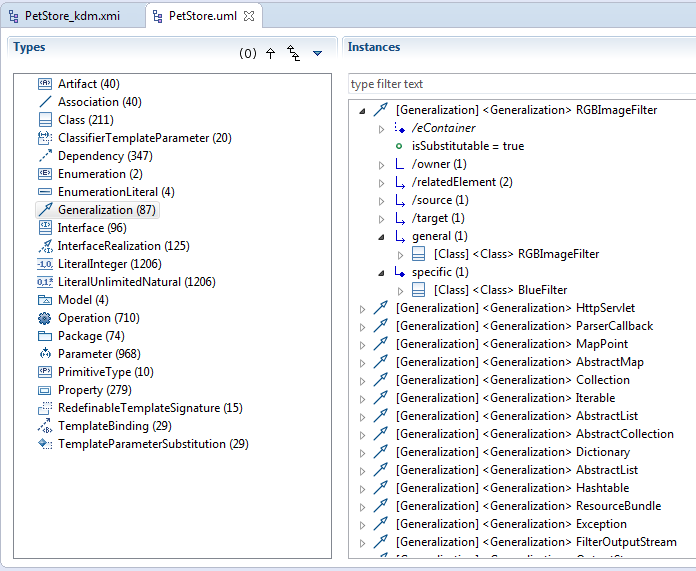Click the LiteralInteger type icon
This screenshot has width=696, height=571.
coord(45,264)
